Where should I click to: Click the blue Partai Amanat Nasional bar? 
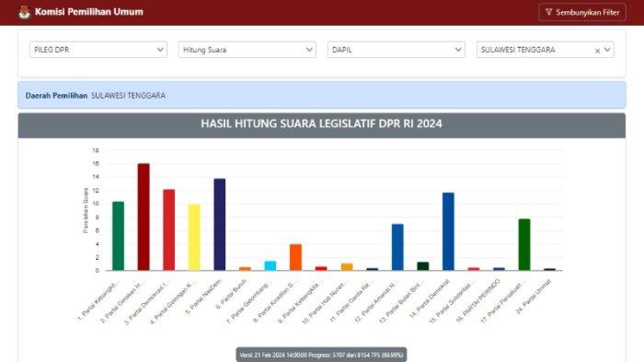pos(397,247)
